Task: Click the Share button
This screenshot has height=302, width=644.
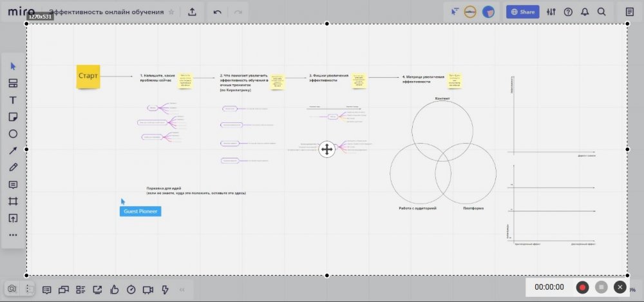Action: [522, 12]
